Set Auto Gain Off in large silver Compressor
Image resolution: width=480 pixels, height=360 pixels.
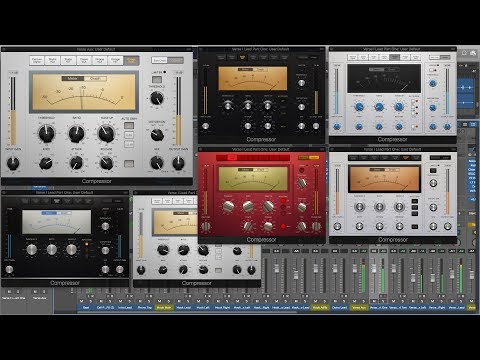coord(129,126)
